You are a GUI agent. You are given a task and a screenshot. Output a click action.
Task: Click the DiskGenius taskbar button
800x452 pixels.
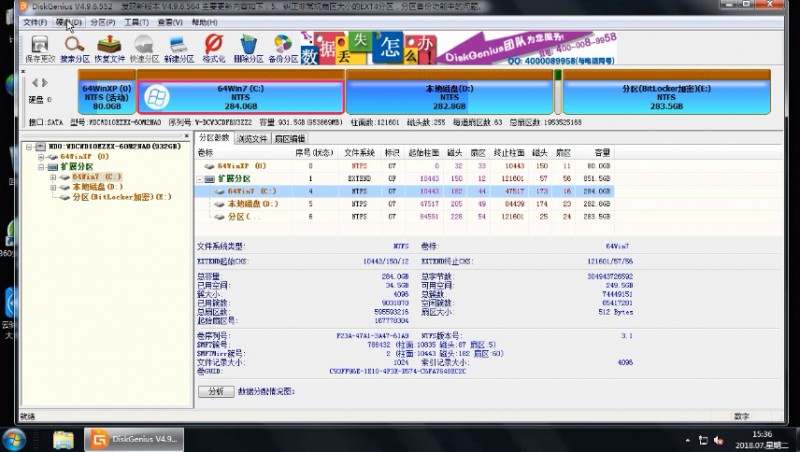pyautogui.click(x=134, y=439)
